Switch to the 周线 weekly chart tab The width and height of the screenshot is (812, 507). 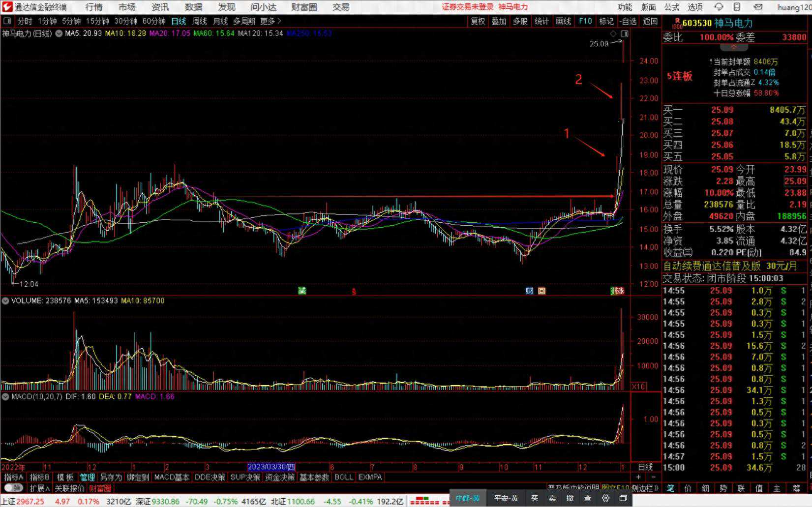tap(199, 21)
